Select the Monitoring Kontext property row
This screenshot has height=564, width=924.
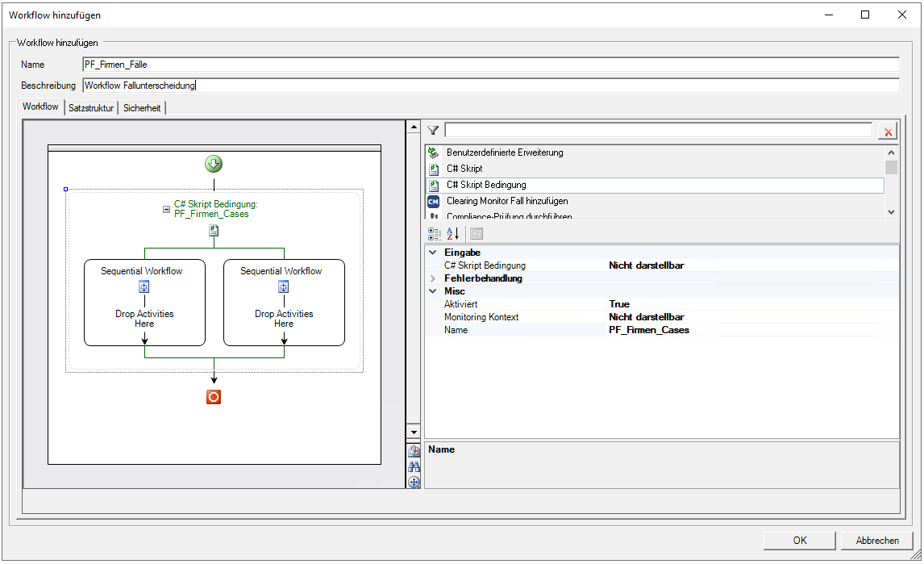(662, 317)
